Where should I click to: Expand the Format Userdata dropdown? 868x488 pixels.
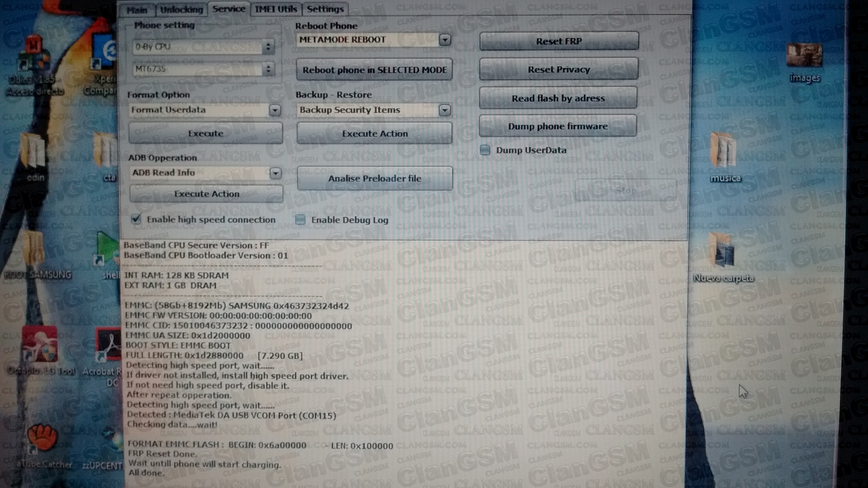(x=275, y=110)
